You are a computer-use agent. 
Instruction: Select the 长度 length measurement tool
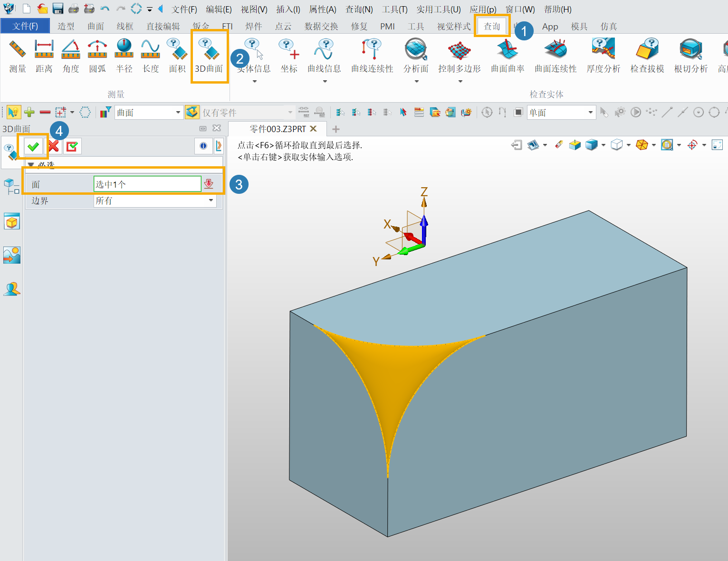click(x=151, y=56)
